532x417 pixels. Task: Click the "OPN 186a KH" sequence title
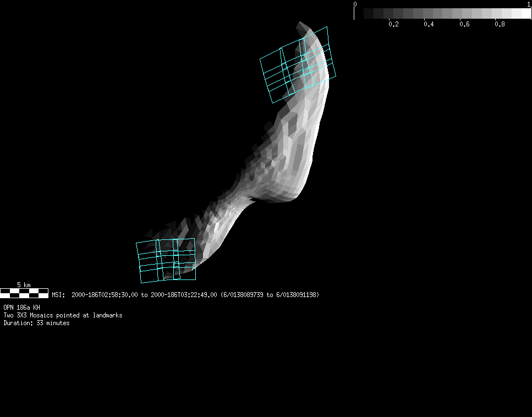pyautogui.click(x=21, y=308)
